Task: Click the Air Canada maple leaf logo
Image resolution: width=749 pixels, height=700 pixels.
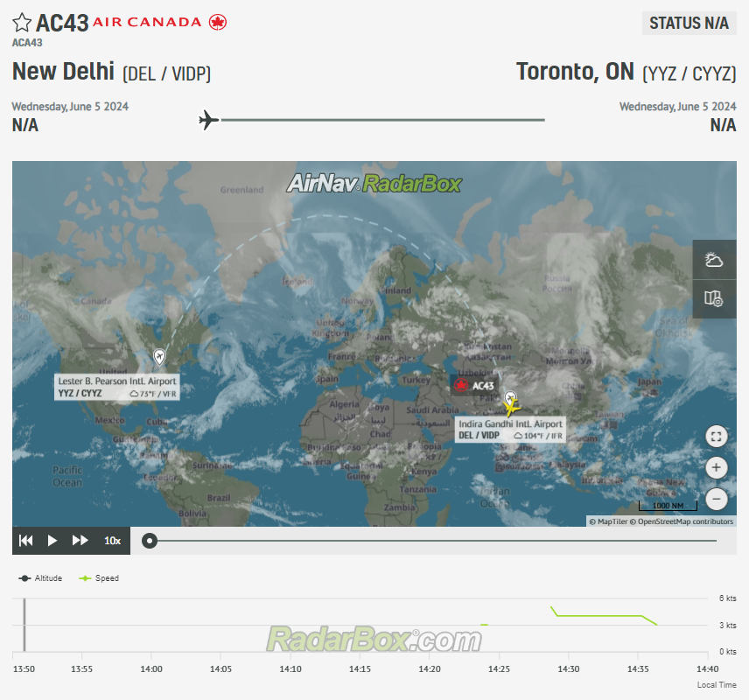Action: [x=218, y=22]
